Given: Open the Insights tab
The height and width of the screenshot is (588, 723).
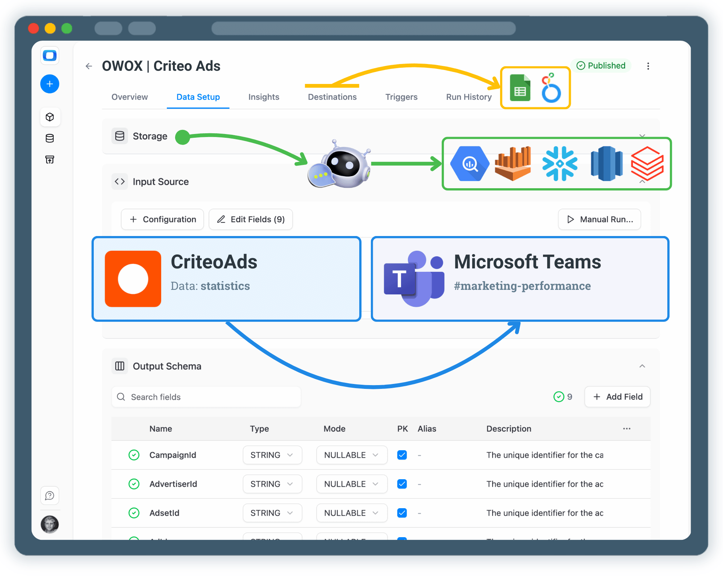Looking at the screenshot, I should click(264, 97).
